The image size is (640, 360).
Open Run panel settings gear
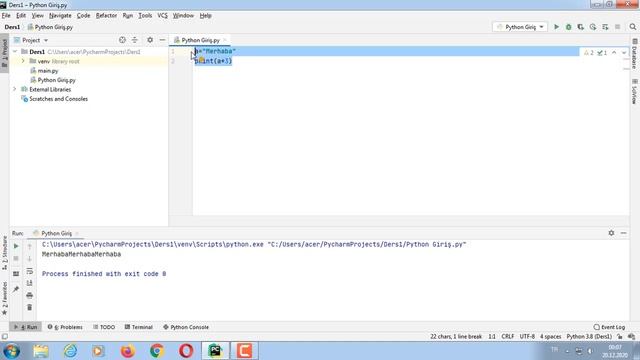pyautogui.click(x=611, y=233)
